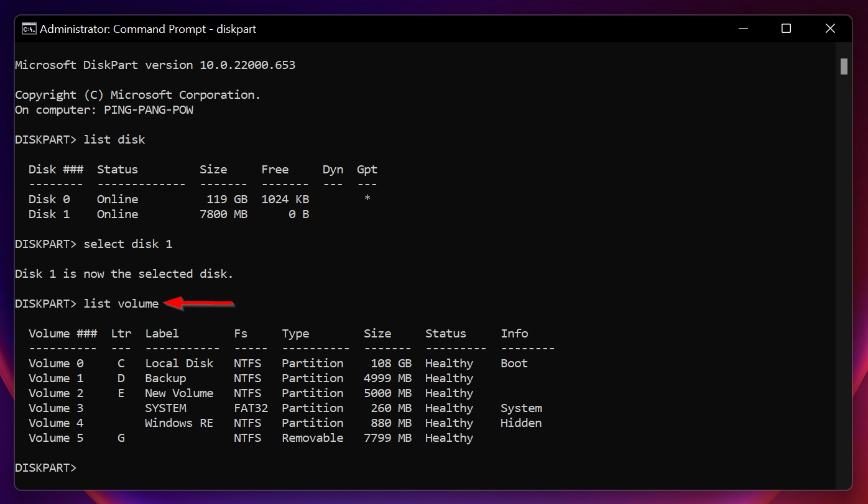Click the window title text 'Administrator: Command Prompt - diskpart'
Viewport: 868px width, 504px height.
pyautogui.click(x=148, y=29)
